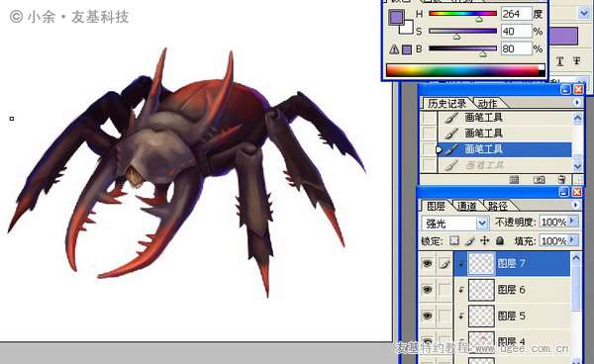Image resolution: width=594 pixels, height=364 pixels.
Task: Hide 图层 7 with its eye icon
Action: click(x=428, y=263)
